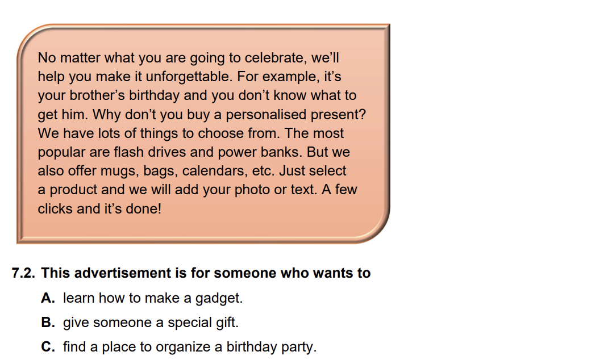
Task: Click the word "popular" in the advertisement
Action: (x=60, y=152)
